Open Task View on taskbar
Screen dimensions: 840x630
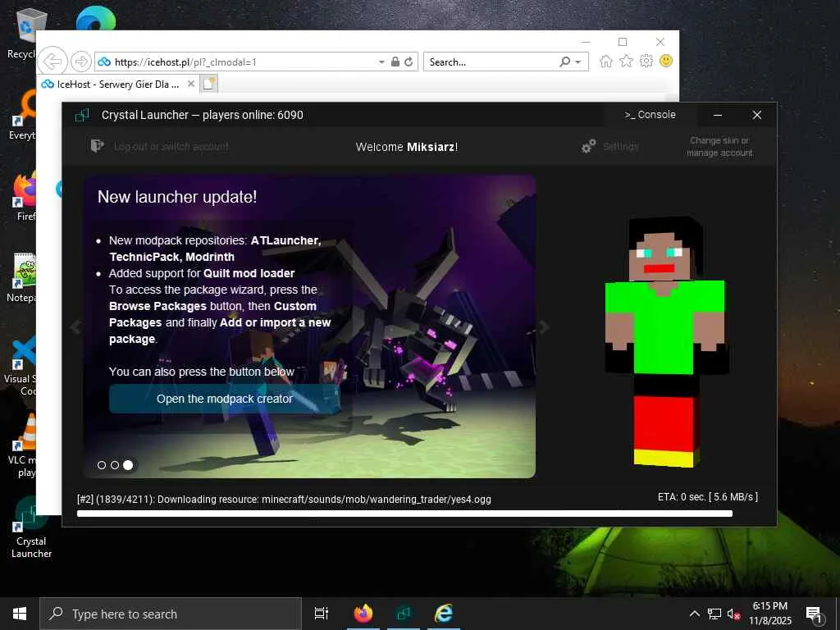tap(321, 614)
